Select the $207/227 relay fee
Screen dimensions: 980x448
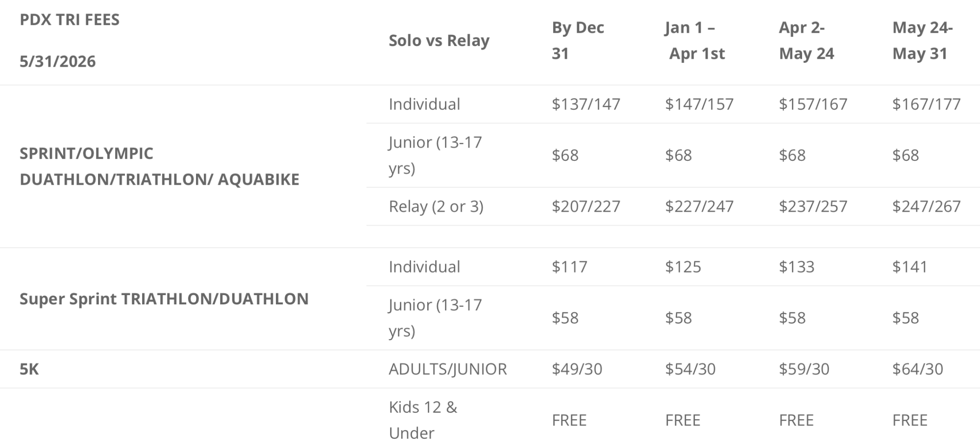click(586, 206)
